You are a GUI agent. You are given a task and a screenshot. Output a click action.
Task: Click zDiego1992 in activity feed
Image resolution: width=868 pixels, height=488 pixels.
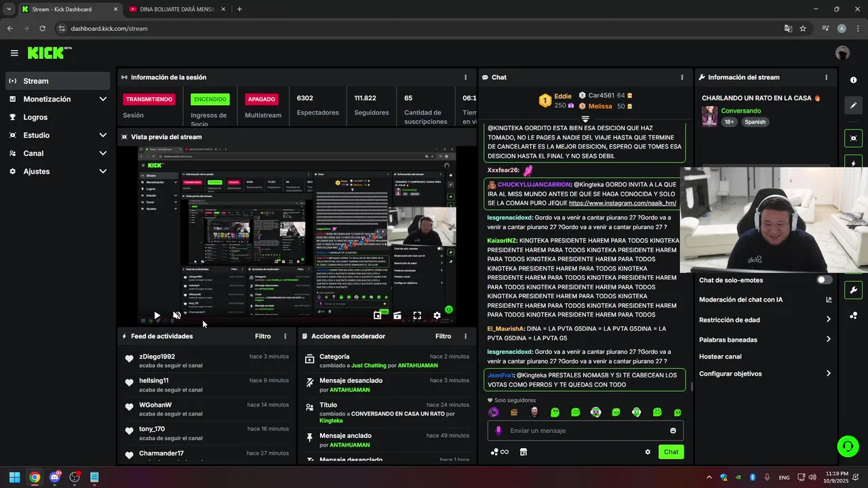[x=157, y=357]
